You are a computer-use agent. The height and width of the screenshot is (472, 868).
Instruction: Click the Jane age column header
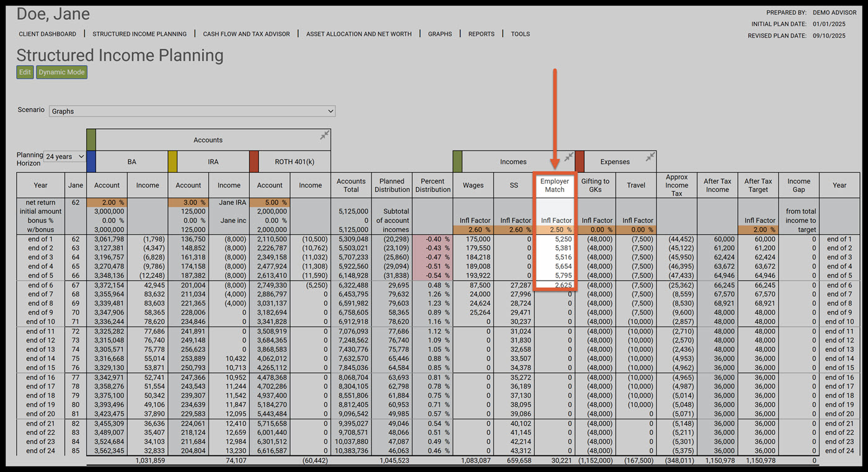(x=76, y=185)
